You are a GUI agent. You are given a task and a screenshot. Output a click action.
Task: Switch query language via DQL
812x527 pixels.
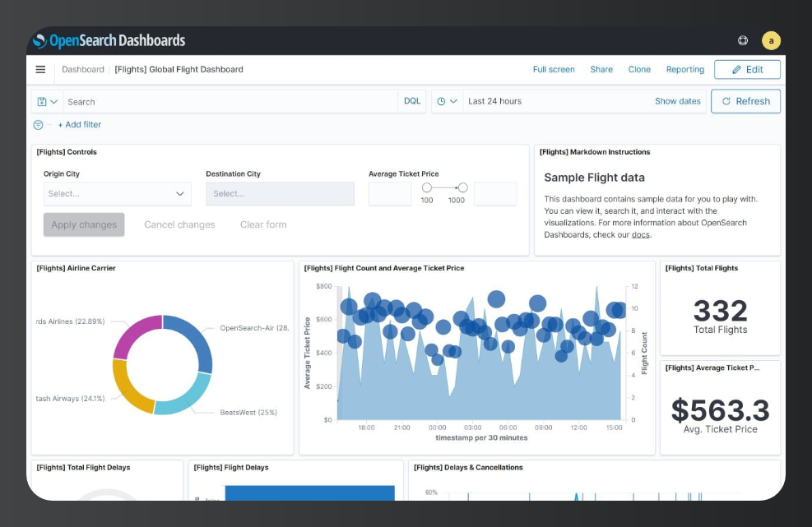tap(412, 101)
